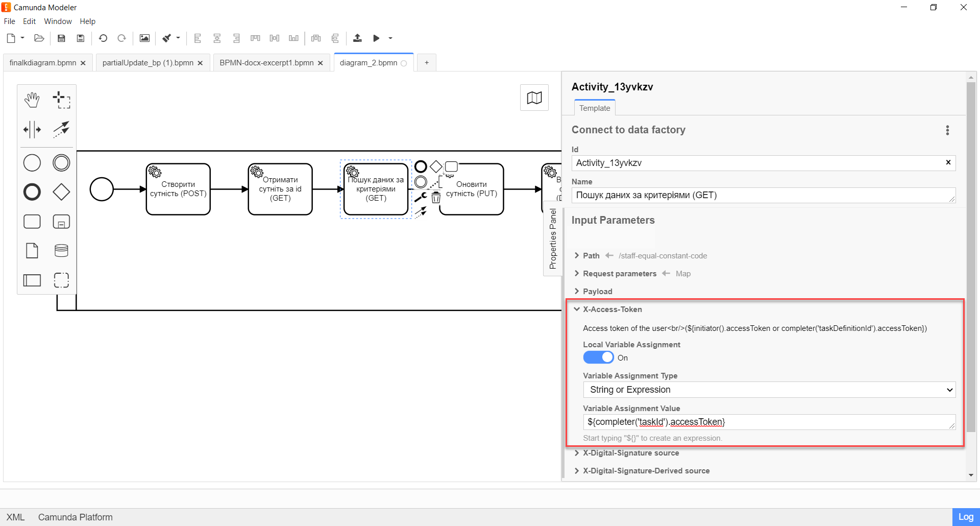Open the Window menu
This screenshot has width=980, height=526.
(58, 21)
